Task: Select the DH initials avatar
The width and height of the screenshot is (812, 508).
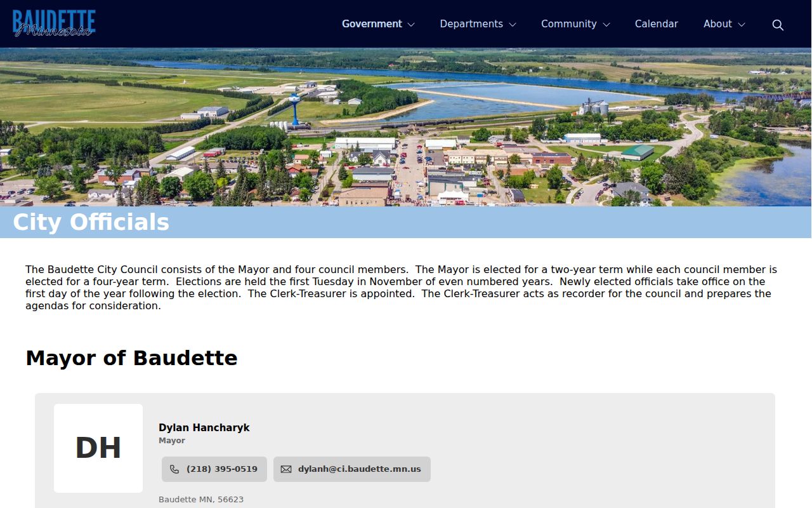Action: pos(98,448)
